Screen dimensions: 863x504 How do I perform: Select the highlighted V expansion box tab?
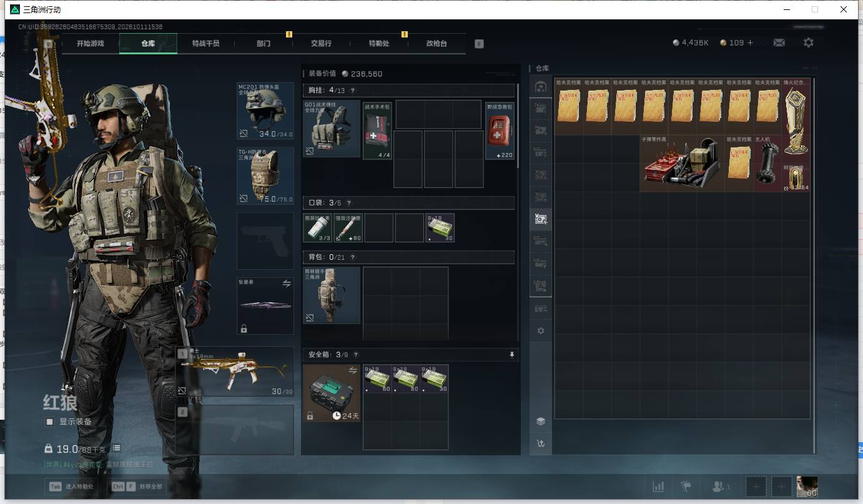541,219
